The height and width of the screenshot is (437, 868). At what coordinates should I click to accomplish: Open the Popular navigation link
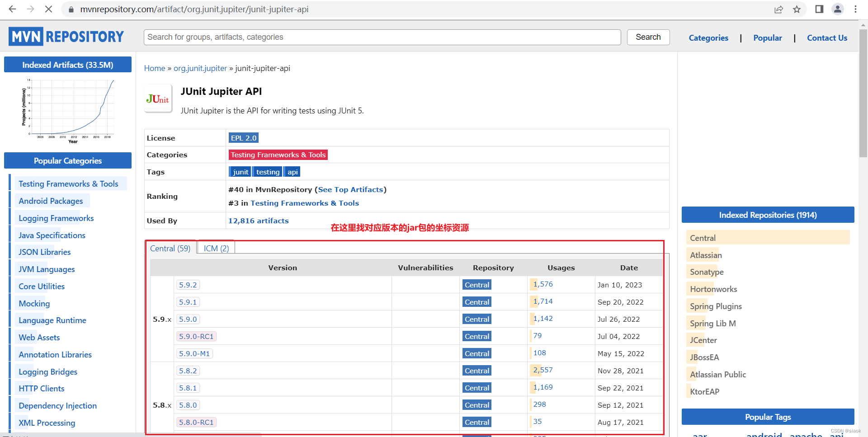[767, 38]
